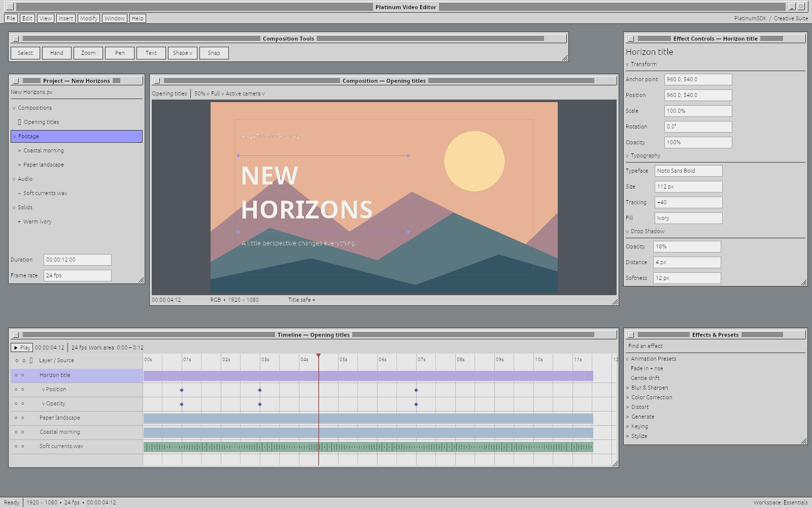Click the red playhead marker on timeline
Image resolution: width=812 pixels, height=508 pixels.
(319, 356)
